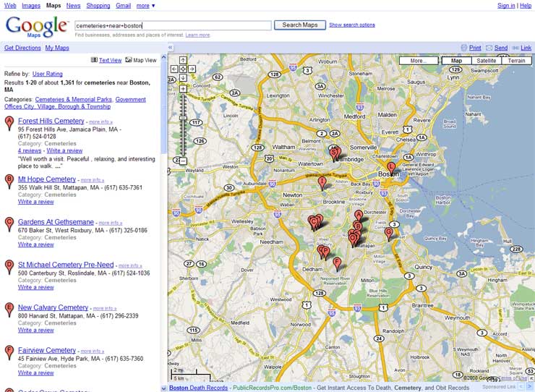The image size is (535, 392).
Task: Open the Gmail tab
Action: tap(123, 6)
